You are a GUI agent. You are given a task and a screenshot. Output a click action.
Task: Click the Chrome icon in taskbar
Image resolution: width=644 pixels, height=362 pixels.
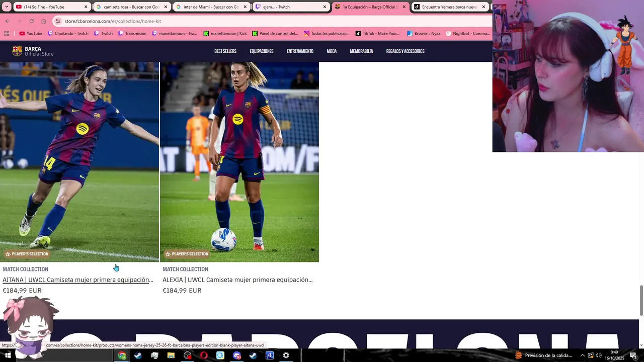(x=122, y=355)
